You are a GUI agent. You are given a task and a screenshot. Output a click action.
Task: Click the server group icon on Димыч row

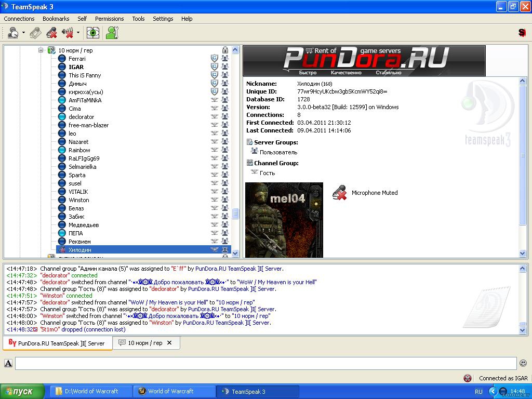pyautogui.click(x=224, y=83)
